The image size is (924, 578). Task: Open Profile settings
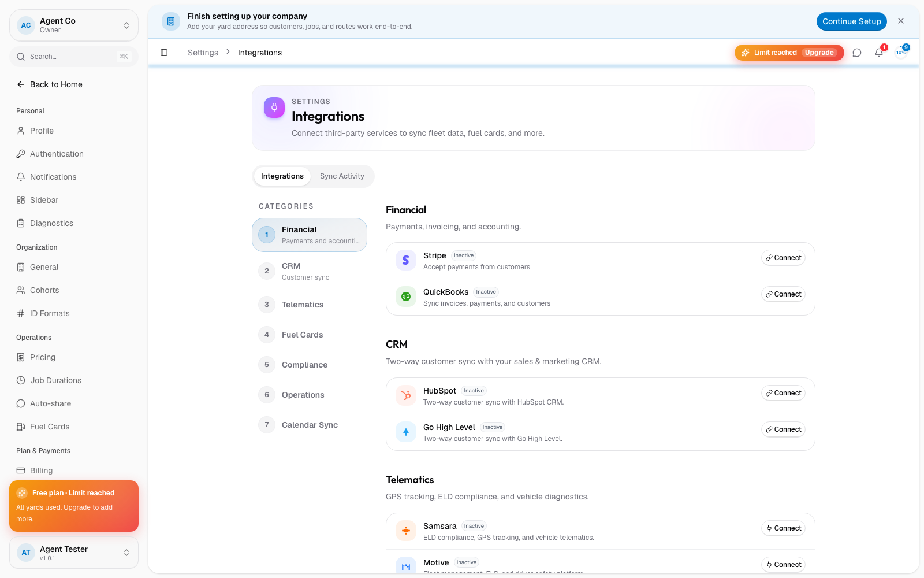[x=74, y=131]
